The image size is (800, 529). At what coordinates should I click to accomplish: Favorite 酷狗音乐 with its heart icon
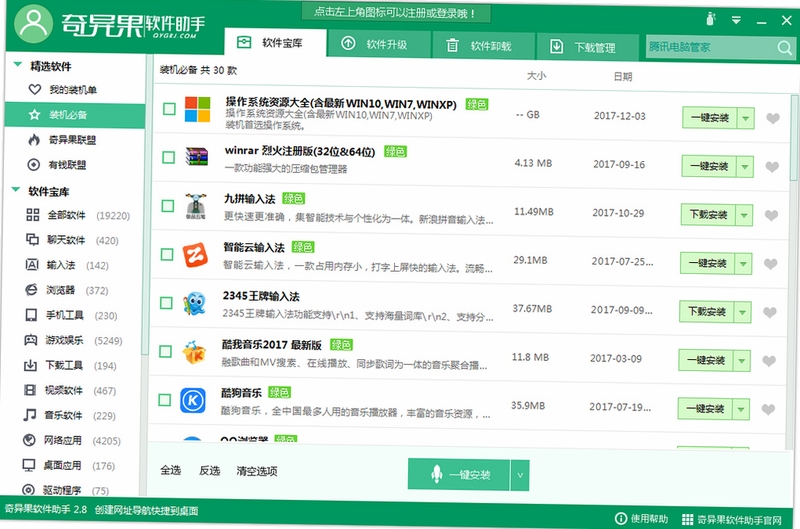point(768,409)
